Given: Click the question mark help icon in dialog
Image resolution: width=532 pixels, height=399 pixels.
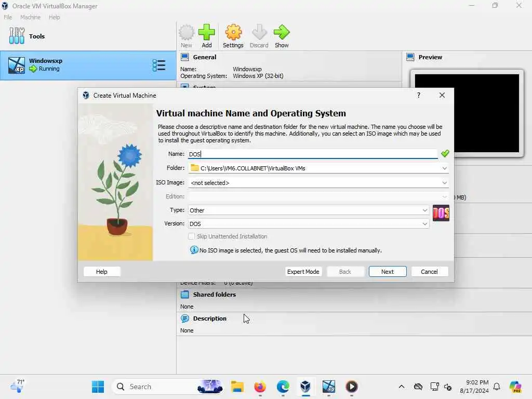Looking at the screenshot, I should pos(419,96).
